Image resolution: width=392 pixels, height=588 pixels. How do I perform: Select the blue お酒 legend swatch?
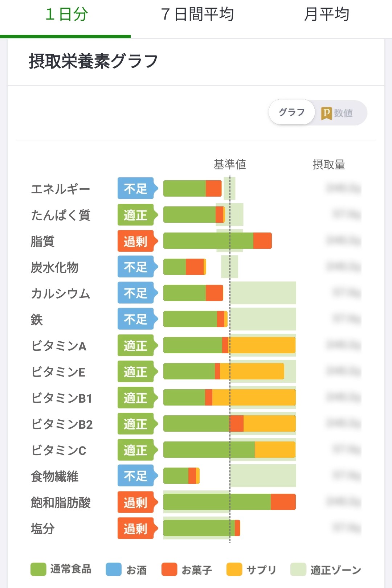pos(114,570)
